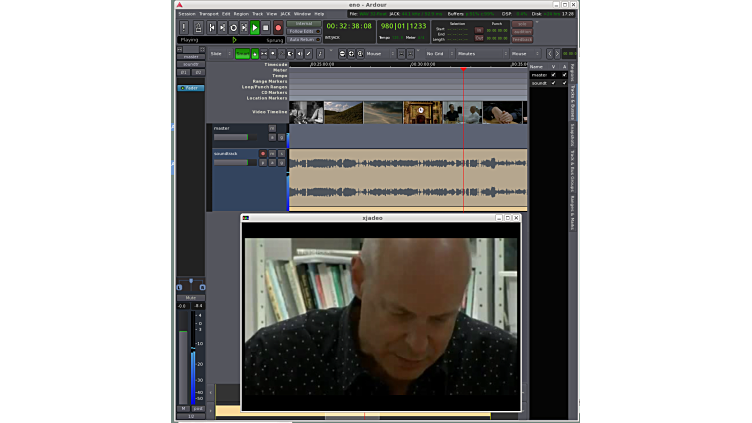Screen dimensions: 752x423
Task: Toggle loop playback in transport bar
Action: pos(233,28)
